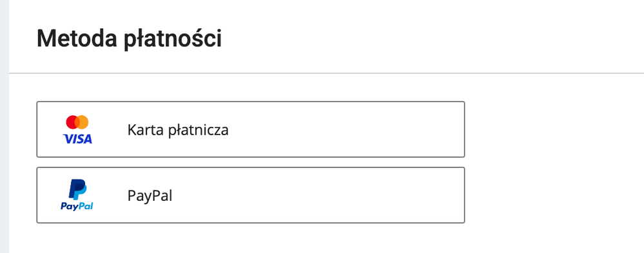The width and height of the screenshot is (644, 253).
Task: Click the blue VISA logo
Action: pos(77,140)
